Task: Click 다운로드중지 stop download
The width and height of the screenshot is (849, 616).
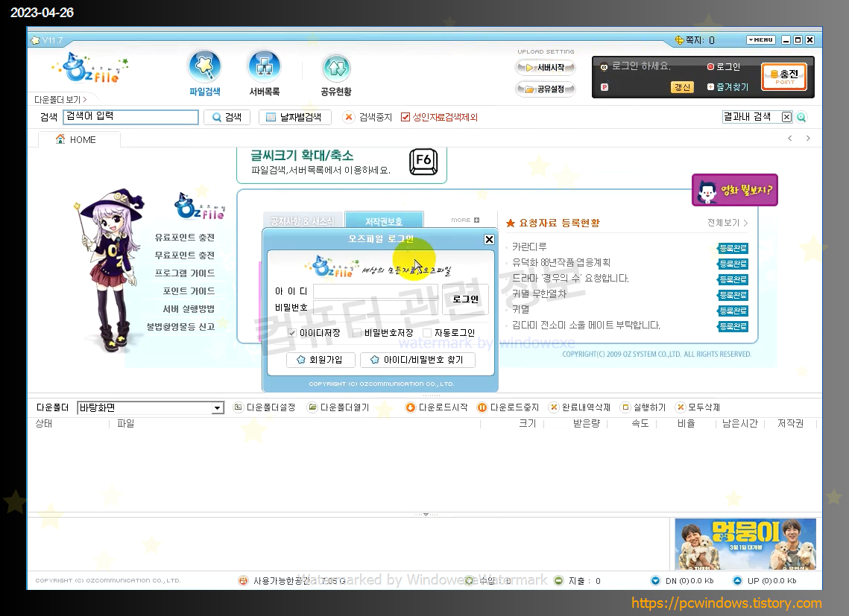Action: (x=508, y=407)
